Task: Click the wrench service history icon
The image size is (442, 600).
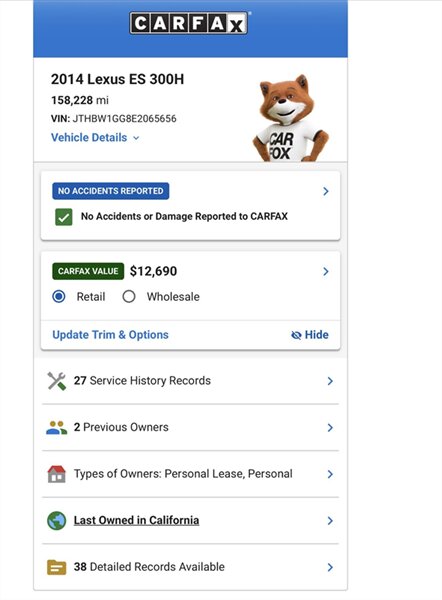Action: pyautogui.click(x=57, y=381)
